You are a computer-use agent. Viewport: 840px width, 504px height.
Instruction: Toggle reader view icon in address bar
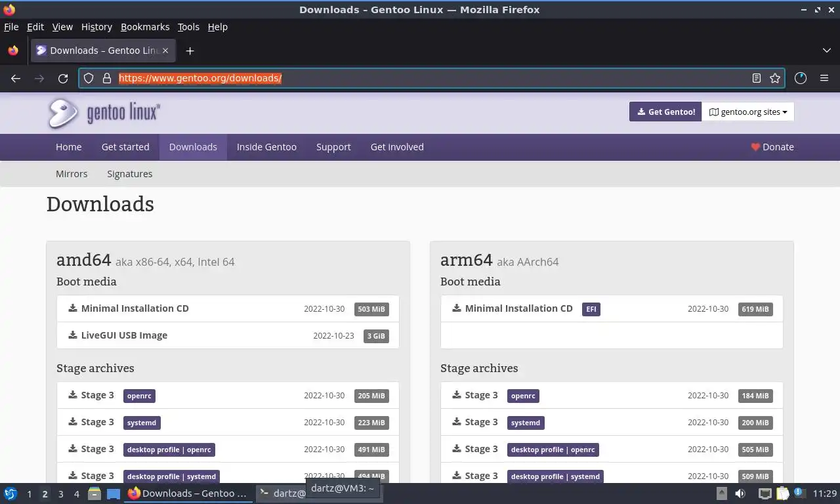757,78
